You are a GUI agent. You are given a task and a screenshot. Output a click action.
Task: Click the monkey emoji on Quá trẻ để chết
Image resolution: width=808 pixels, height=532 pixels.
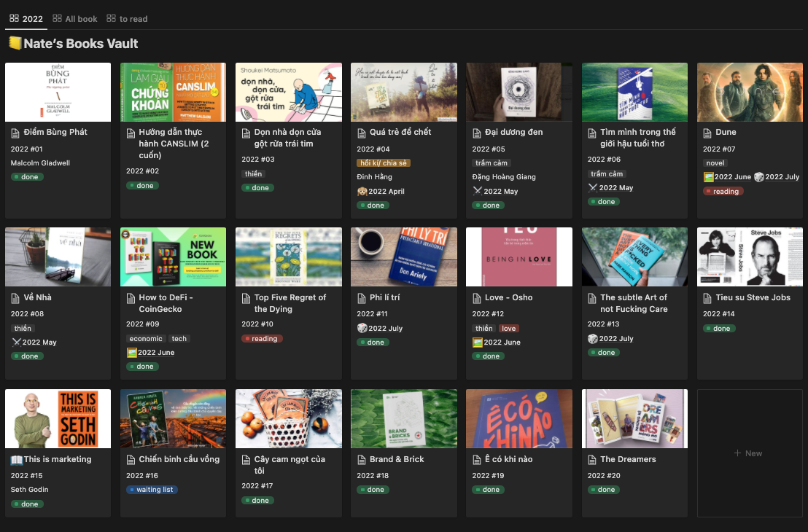pos(362,192)
